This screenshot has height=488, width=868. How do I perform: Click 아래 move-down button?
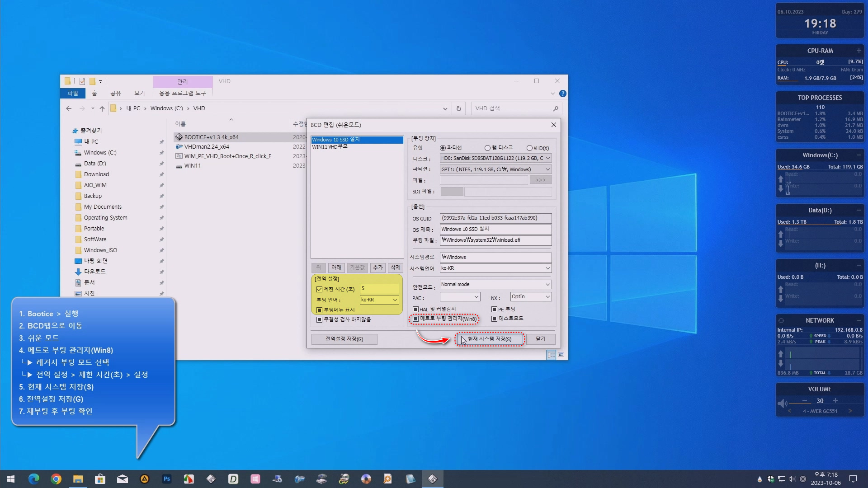pyautogui.click(x=336, y=267)
